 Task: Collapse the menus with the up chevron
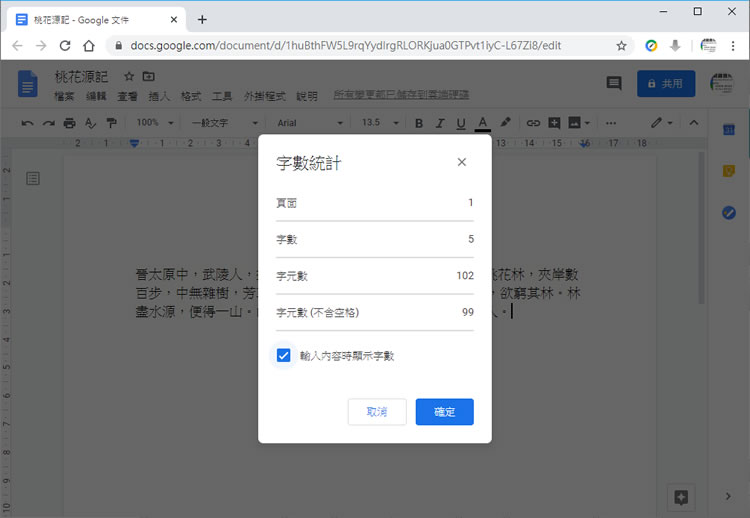694,123
